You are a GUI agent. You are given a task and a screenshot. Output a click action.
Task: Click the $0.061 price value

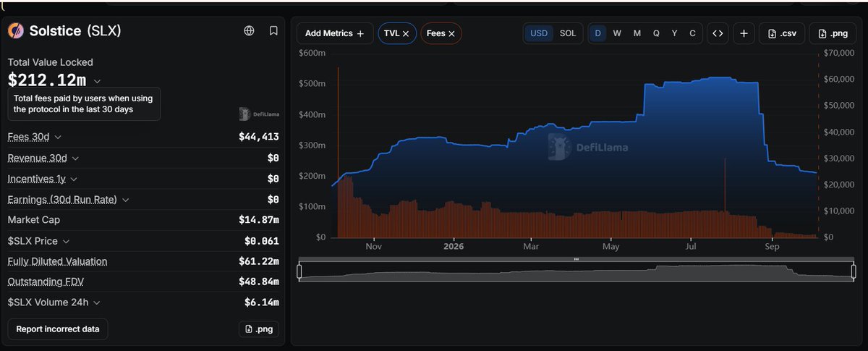(x=261, y=241)
